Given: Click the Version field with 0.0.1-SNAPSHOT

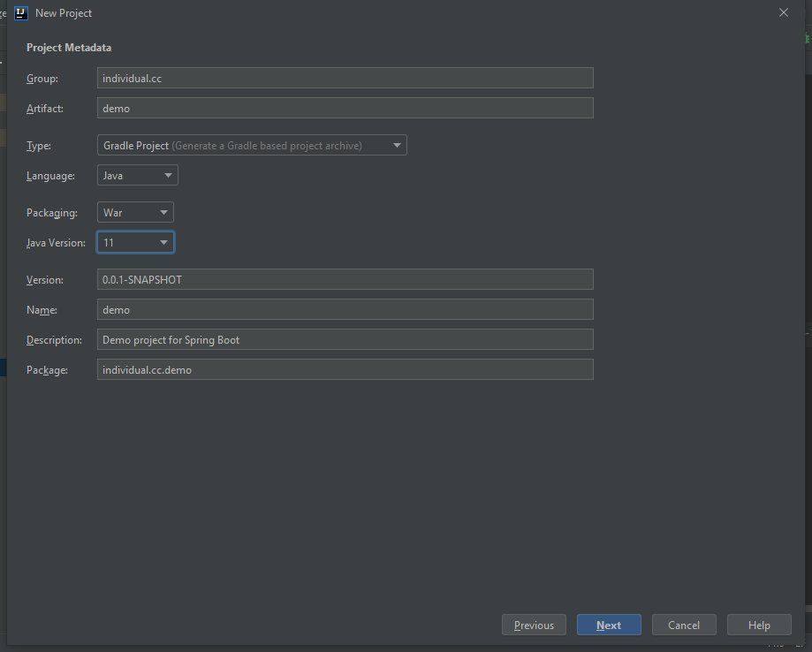Looking at the screenshot, I should (345, 280).
